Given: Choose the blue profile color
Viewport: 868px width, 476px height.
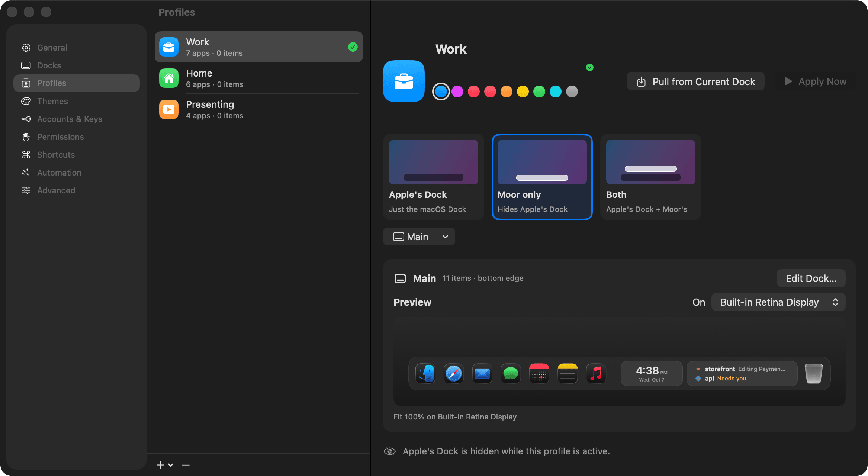Looking at the screenshot, I should point(441,91).
